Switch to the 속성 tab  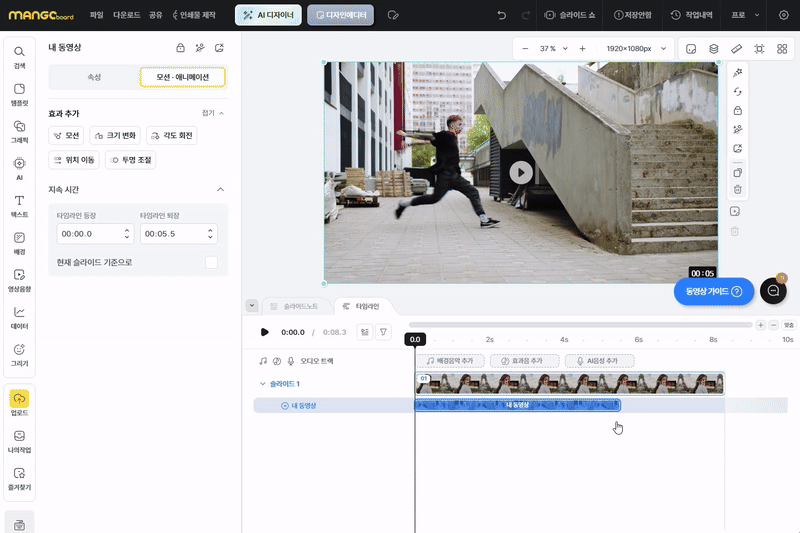[x=94, y=77]
